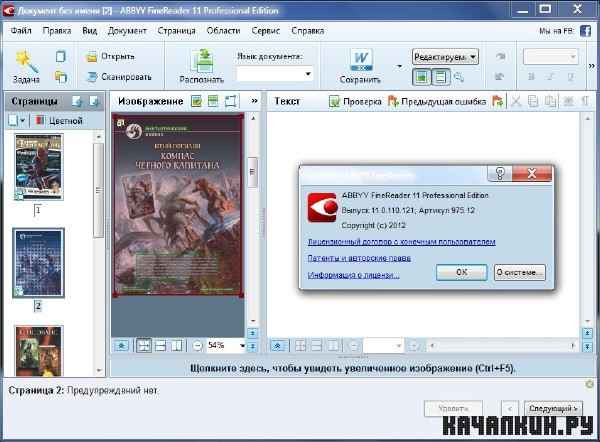
Task: Click the stacked pages icon under new page
Action: 60,77
